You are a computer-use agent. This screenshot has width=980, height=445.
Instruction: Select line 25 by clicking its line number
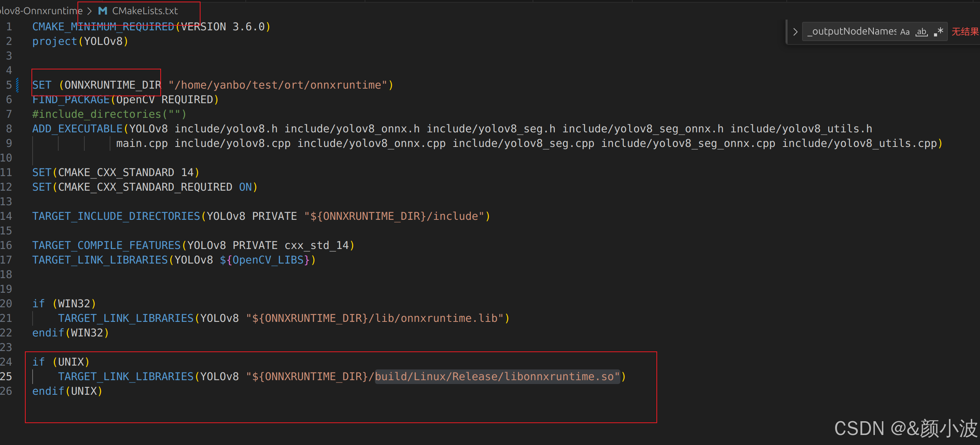tap(7, 376)
